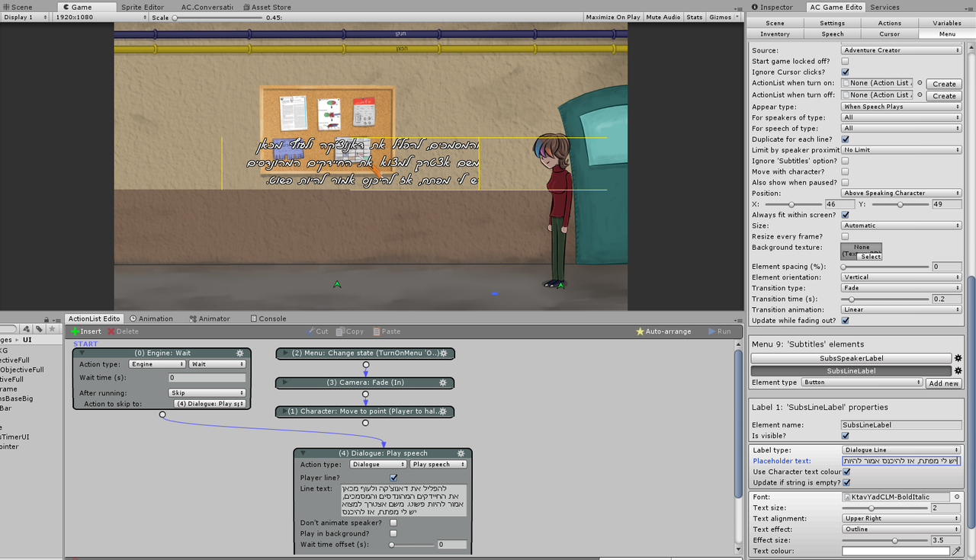Viewport: 976px width, 560px height.
Task: Toggle 'Always fit within screen?' checkbox
Action: click(x=845, y=215)
